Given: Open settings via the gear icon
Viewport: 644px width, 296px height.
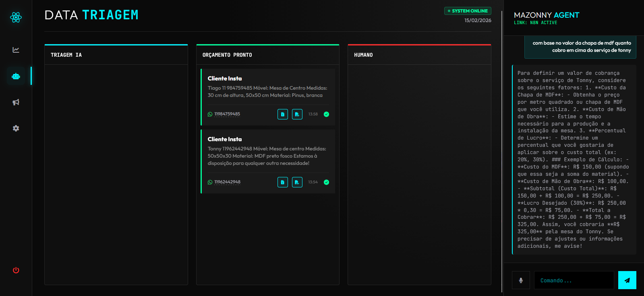Looking at the screenshot, I should pyautogui.click(x=16, y=128).
